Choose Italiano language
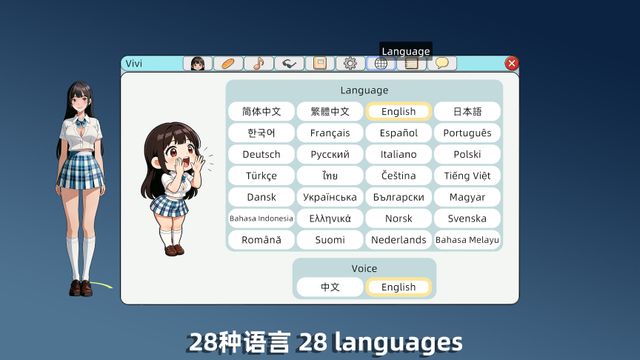This screenshot has height=360, width=640. coord(398,154)
